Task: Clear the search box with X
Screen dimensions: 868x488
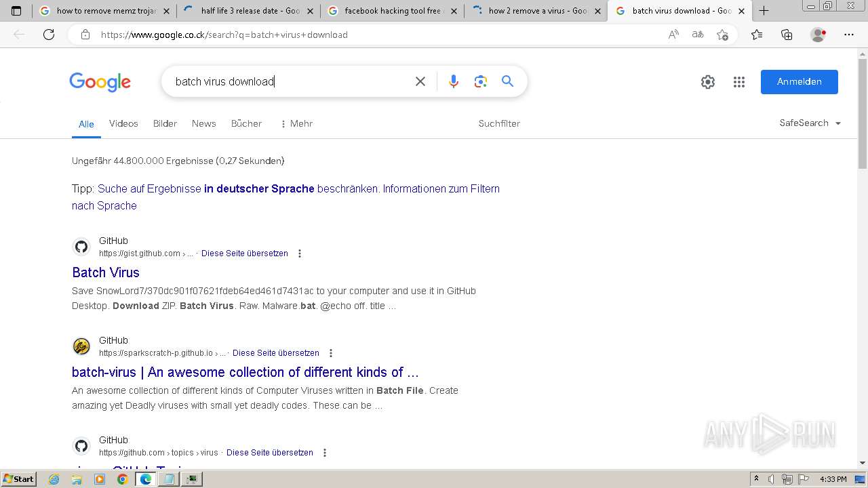Action: coord(420,81)
